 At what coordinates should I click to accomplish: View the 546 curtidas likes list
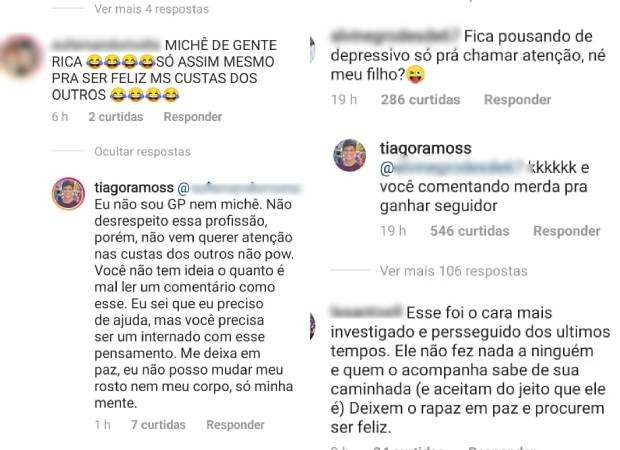click(469, 231)
